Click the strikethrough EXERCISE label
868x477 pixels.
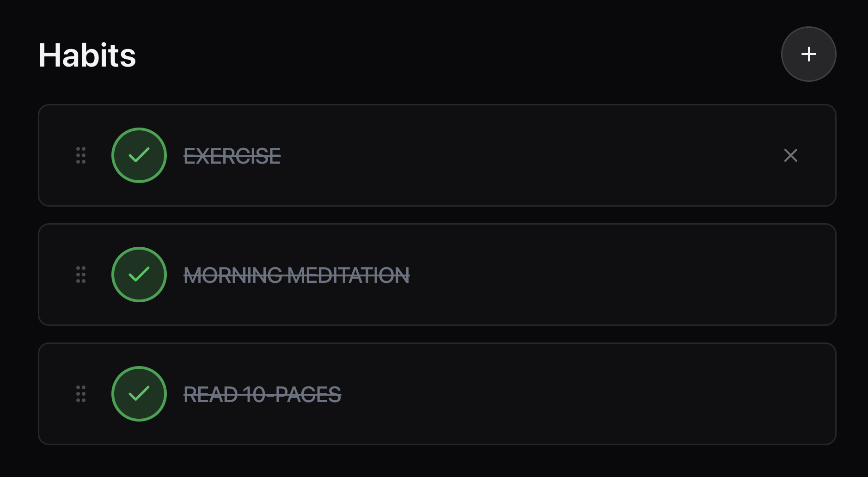232,156
